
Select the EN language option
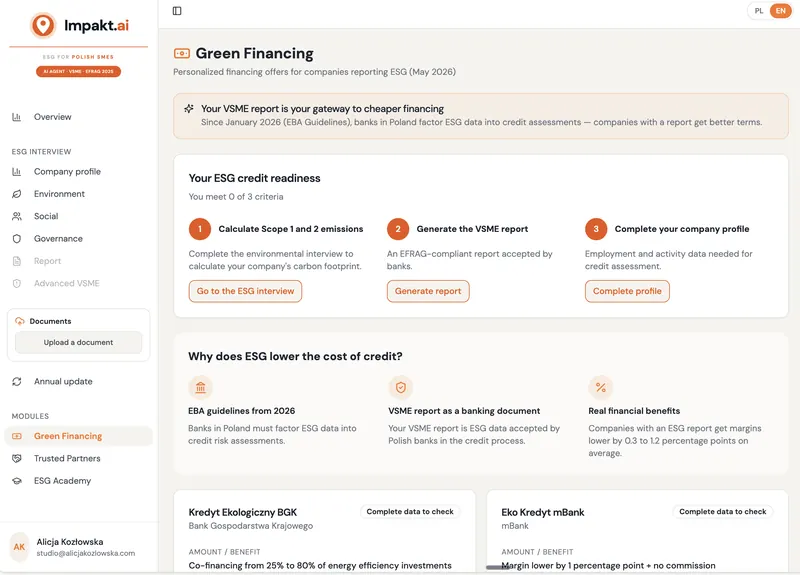(x=781, y=11)
